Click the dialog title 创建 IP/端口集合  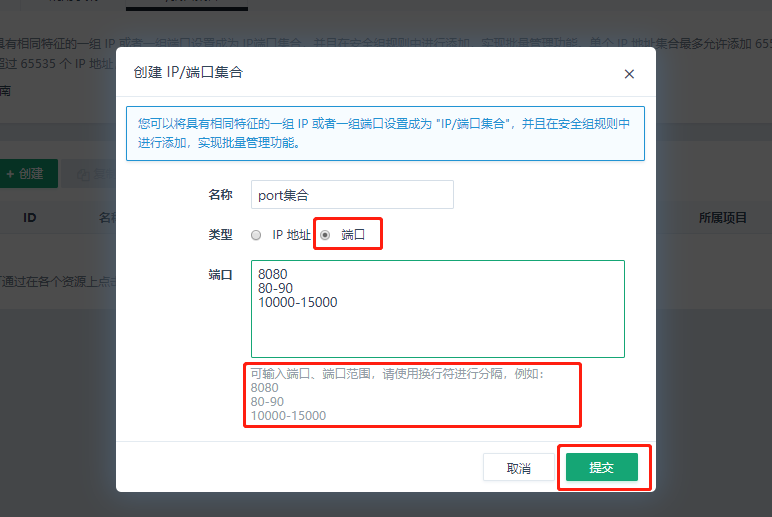(188, 73)
